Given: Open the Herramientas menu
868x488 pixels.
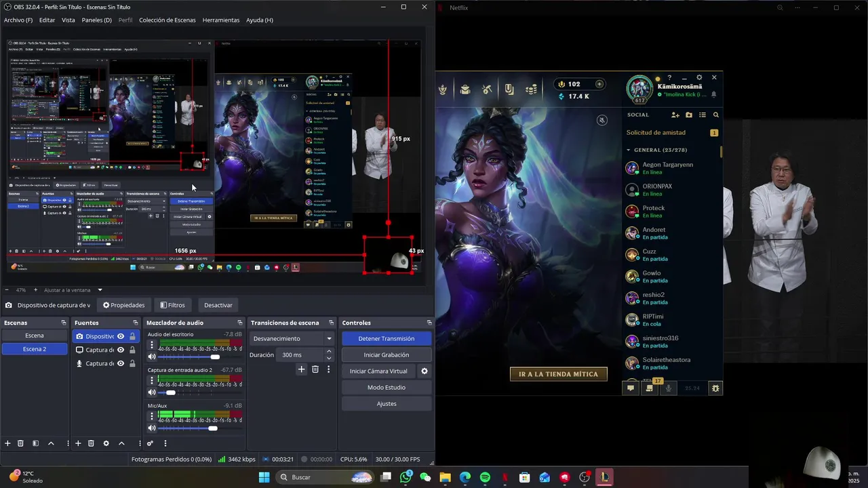Looking at the screenshot, I should [221, 20].
